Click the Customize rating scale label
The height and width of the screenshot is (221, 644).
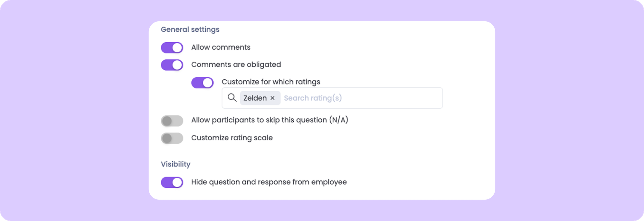[x=232, y=138]
